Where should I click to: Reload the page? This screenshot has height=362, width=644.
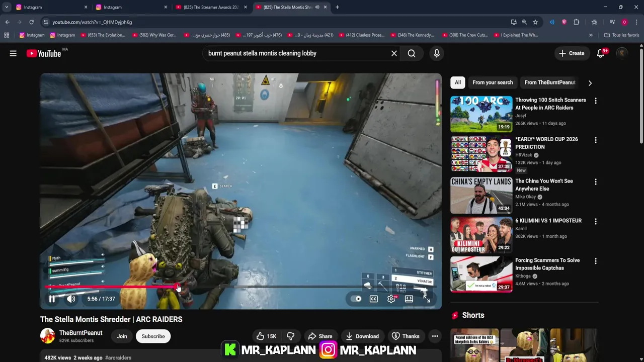tap(31, 22)
